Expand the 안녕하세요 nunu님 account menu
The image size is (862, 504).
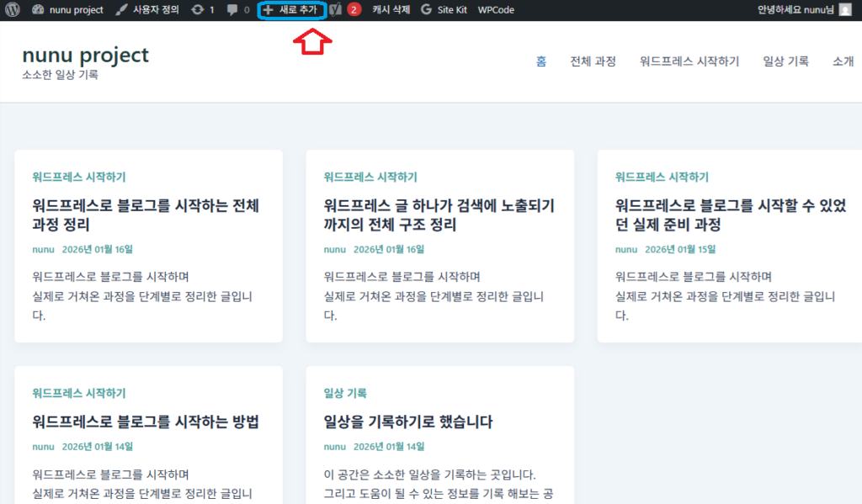point(795,10)
